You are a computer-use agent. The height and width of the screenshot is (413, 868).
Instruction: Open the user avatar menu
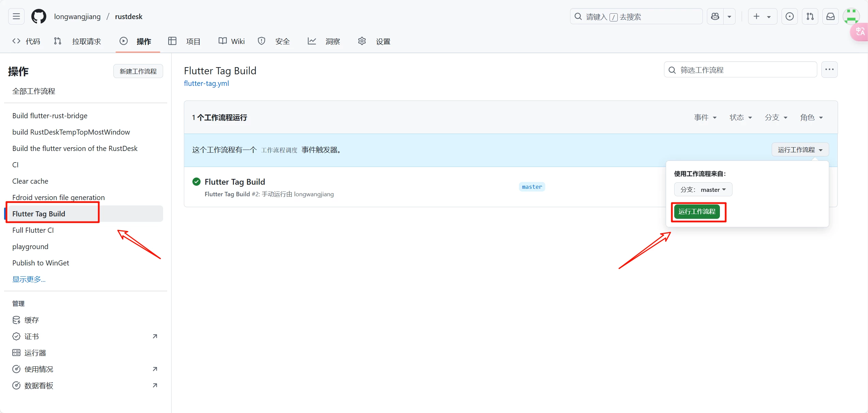(x=851, y=16)
